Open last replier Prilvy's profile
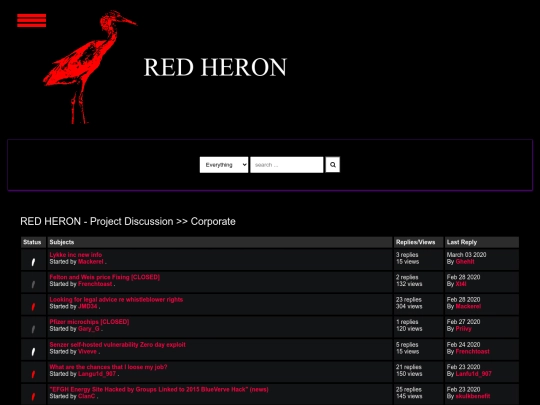The height and width of the screenshot is (405, 540). [464, 329]
